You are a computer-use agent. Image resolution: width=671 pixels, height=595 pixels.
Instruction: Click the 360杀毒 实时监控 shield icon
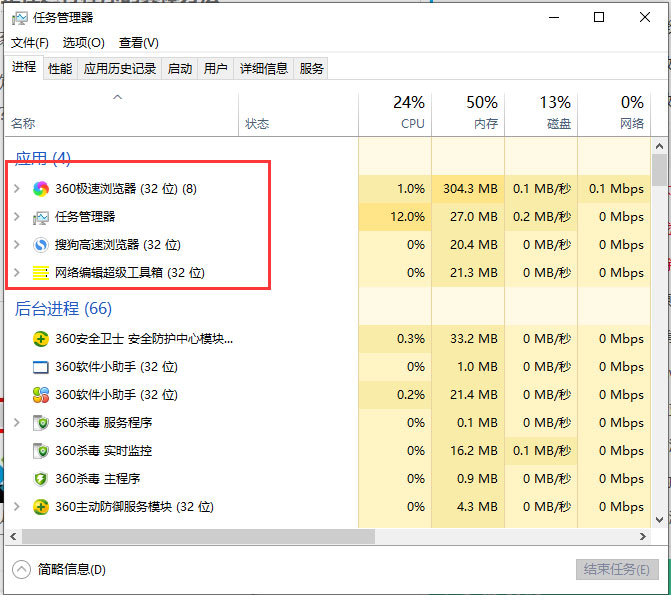[x=41, y=451]
